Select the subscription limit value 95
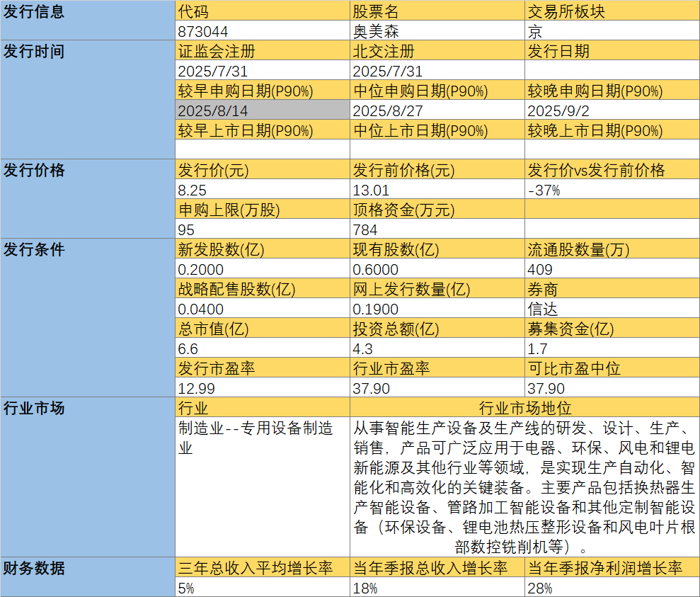Viewport: 700px width, 597px height. click(263, 229)
